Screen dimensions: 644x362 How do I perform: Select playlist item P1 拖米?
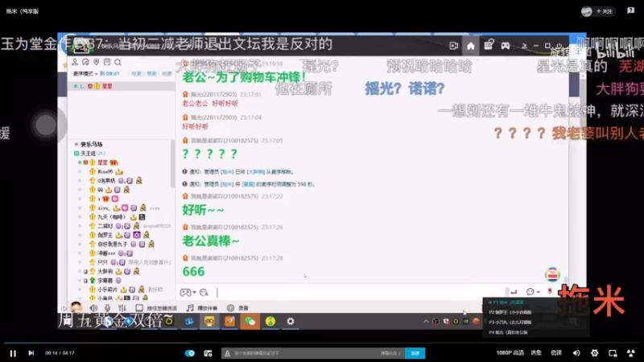[x=506, y=302]
